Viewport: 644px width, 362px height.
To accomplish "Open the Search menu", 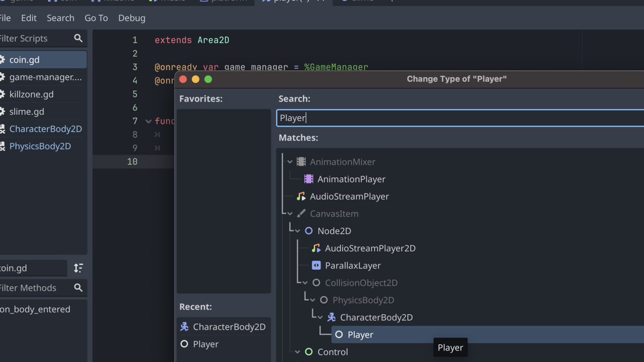I will [x=60, y=18].
